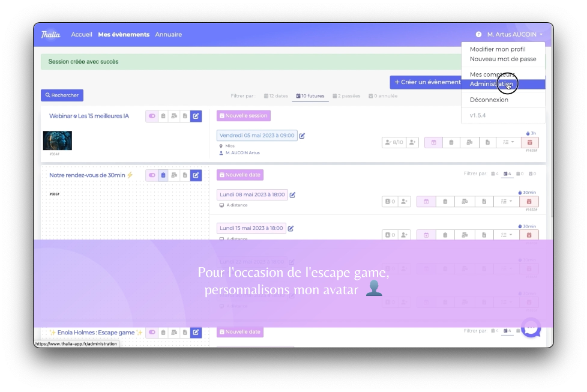Toggle the Notre rendez-vous de 30min switch

point(152,175)
